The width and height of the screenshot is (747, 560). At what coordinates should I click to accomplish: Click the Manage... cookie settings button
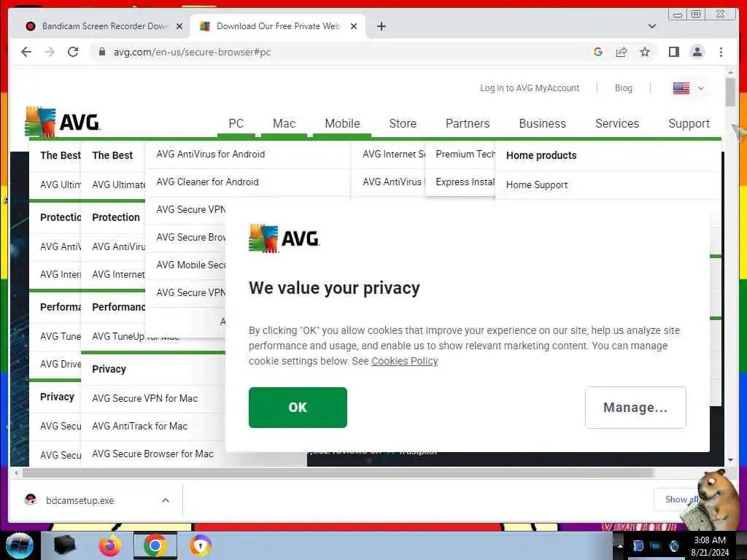point(635,408)
